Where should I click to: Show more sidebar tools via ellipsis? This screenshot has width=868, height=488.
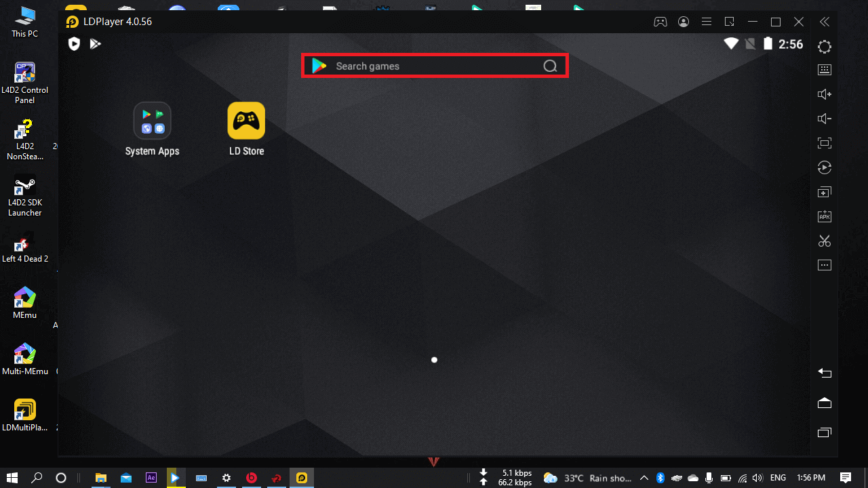click(x=825, y=265)
